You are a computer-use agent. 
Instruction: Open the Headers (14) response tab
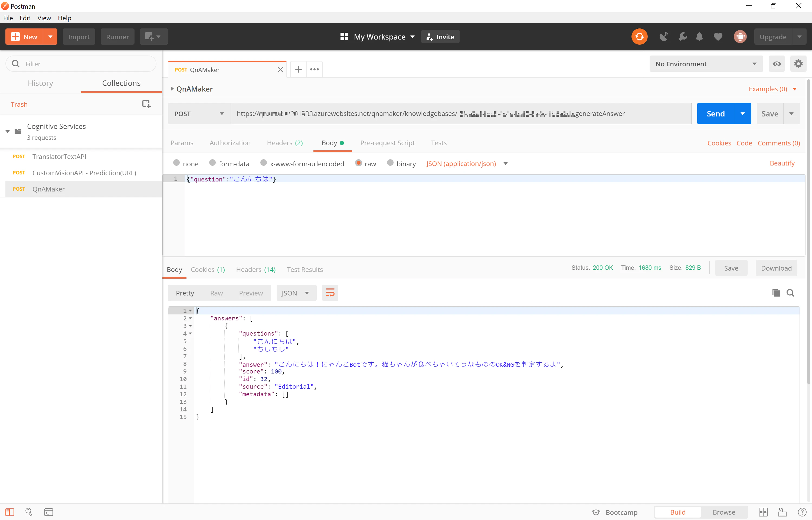point(256,269)
